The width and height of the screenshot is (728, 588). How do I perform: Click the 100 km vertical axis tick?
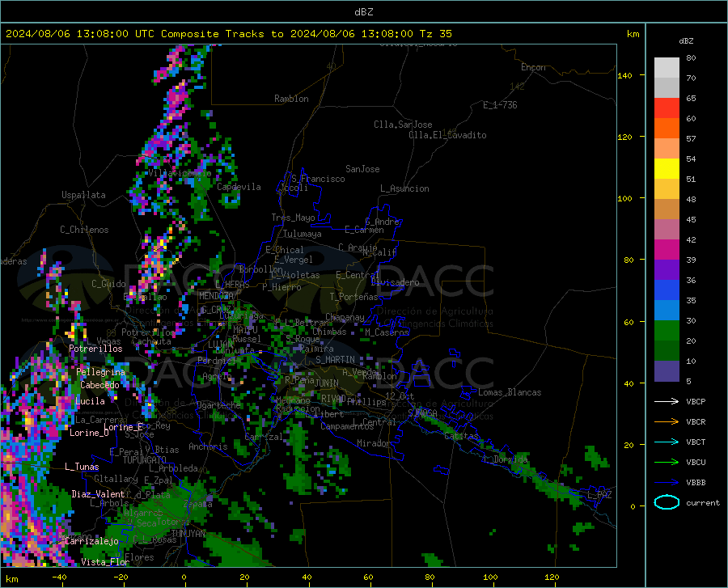click(624, 198)
